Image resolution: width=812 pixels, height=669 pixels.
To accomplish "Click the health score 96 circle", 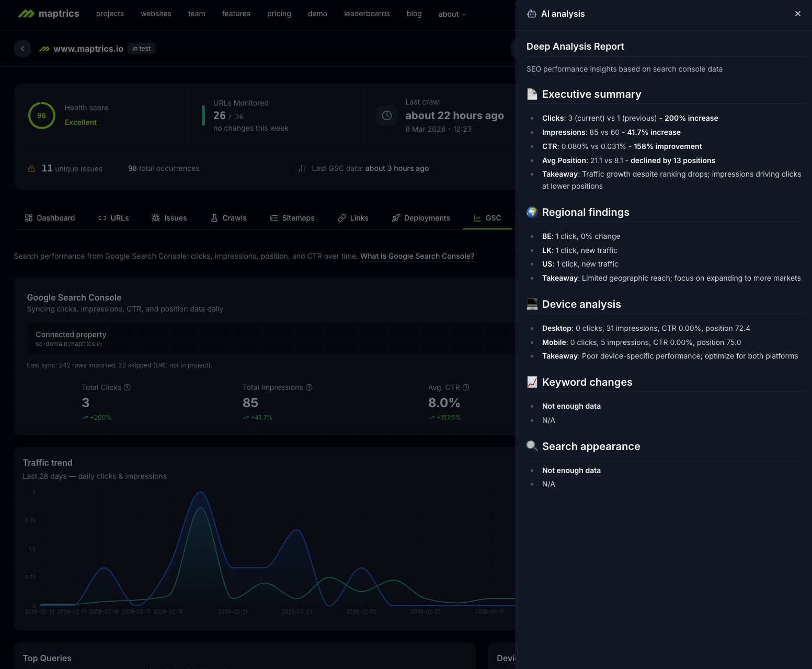I will pos(42,116).
